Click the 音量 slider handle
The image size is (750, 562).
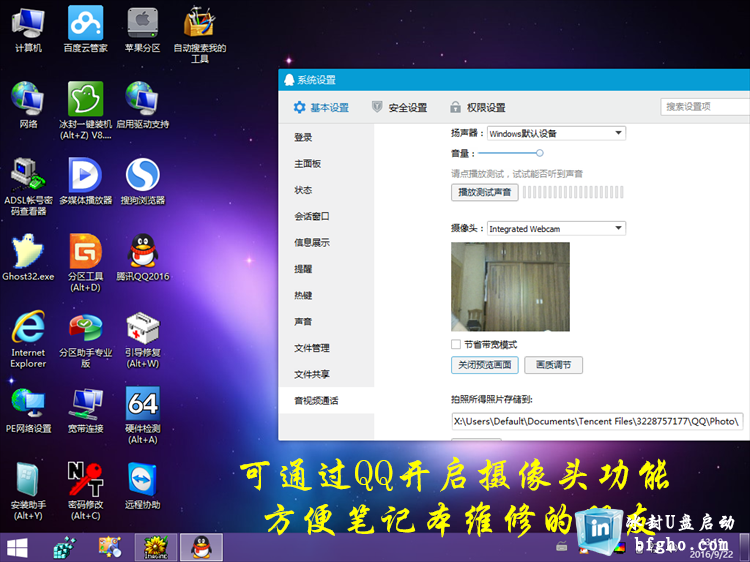click(x=540, y=153)
